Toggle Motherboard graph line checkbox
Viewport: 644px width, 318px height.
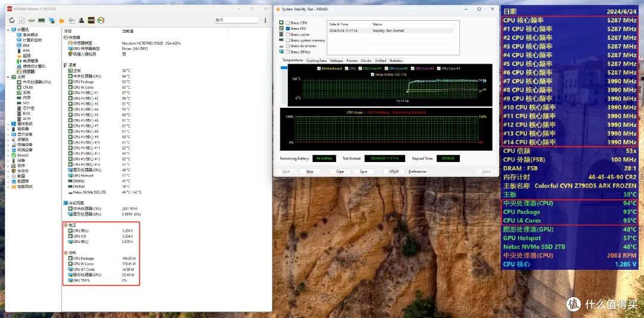tap(319, 68)
